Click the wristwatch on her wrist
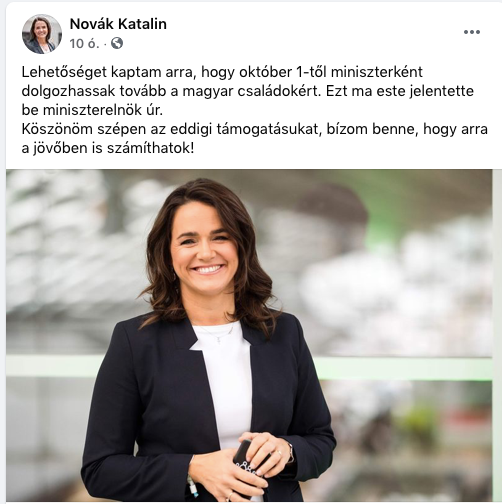 coord(291,453)
